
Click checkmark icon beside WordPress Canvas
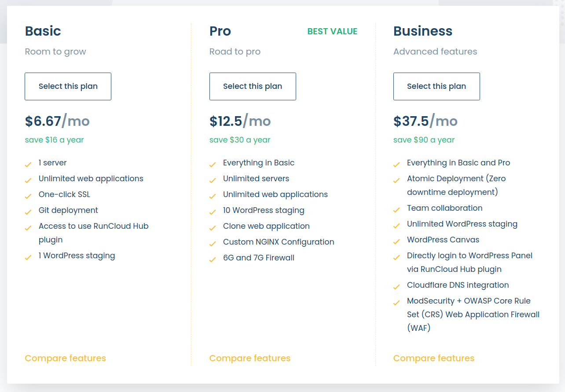point(396,242)
